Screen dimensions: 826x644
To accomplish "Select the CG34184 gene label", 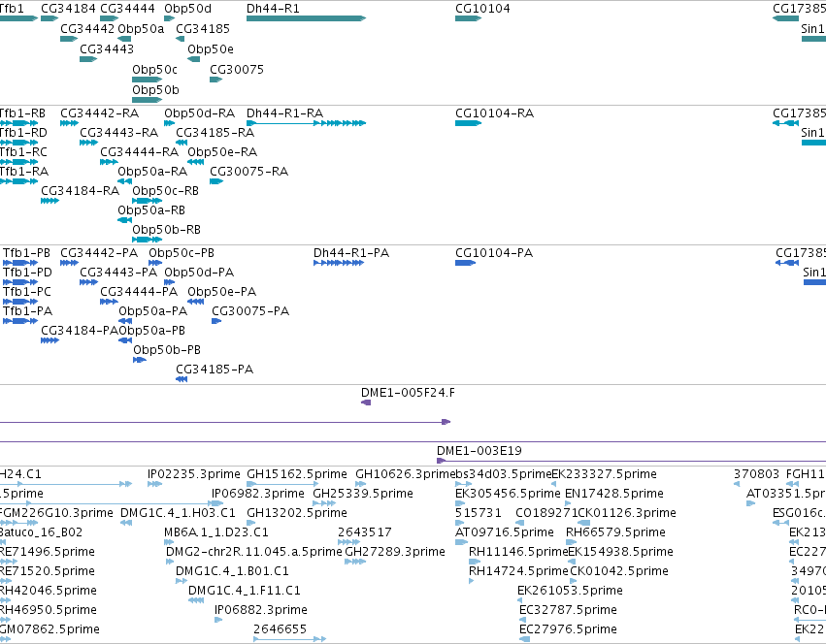I will tap(69, 9).
